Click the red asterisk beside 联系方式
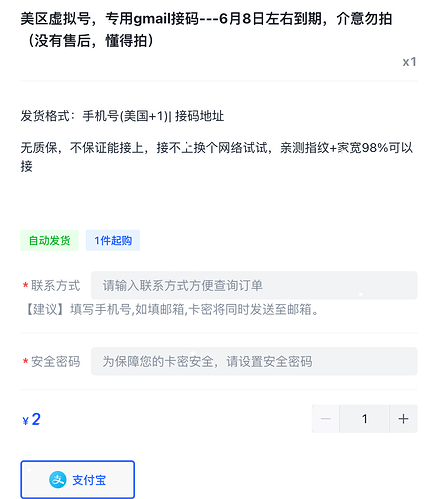The image size is (445, 499). [25, 286]
